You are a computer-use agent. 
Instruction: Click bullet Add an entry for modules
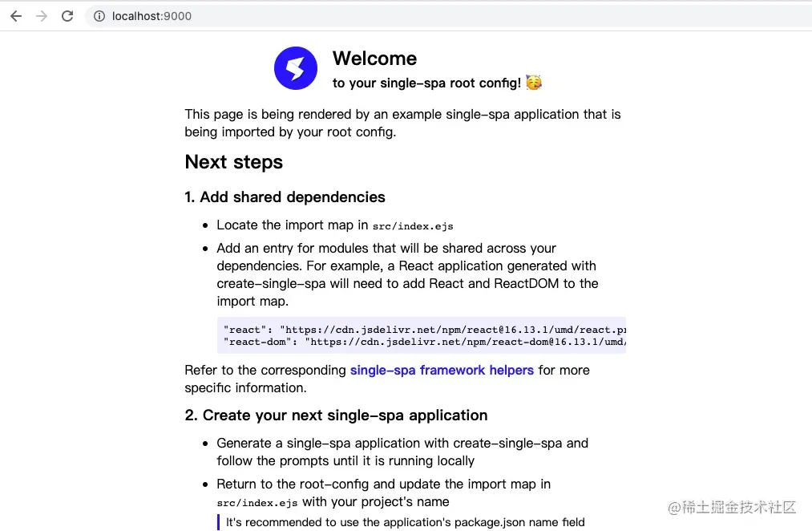407,274
